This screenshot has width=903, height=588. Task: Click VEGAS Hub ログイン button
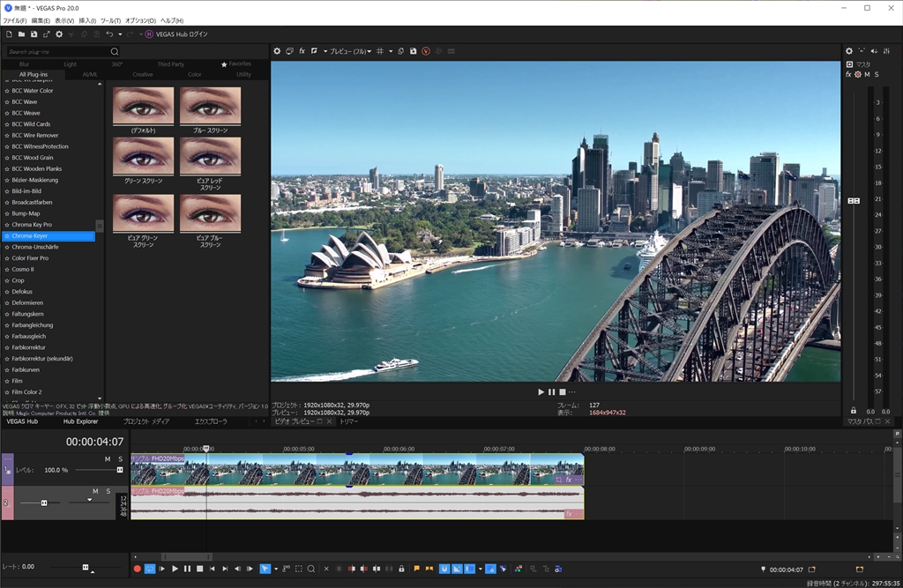tap(175, 33)
